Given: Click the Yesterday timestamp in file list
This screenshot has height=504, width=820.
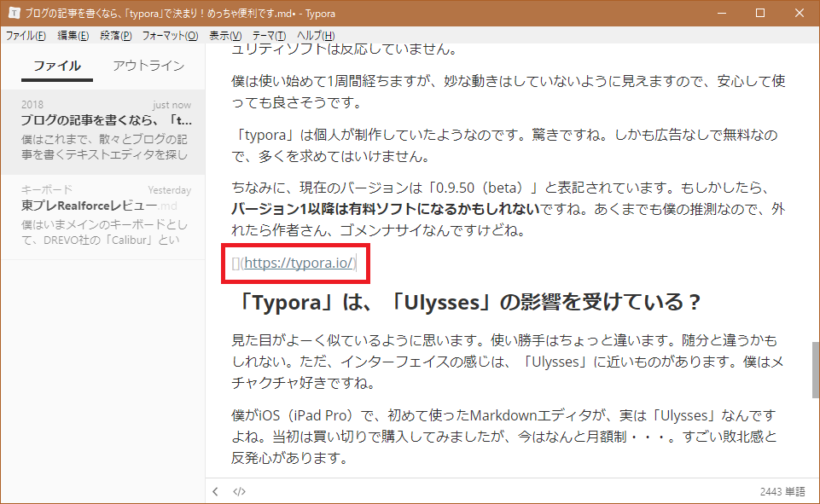Looking at the screenshot, I should pos(170,190).
